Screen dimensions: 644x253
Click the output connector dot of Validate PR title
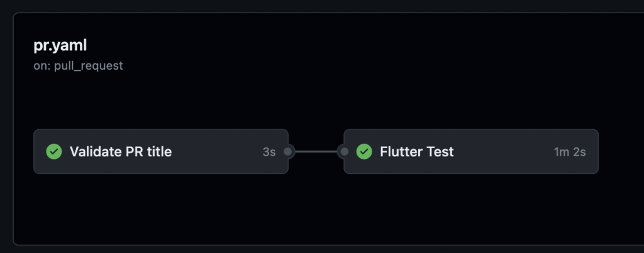[x=288, y=151]
